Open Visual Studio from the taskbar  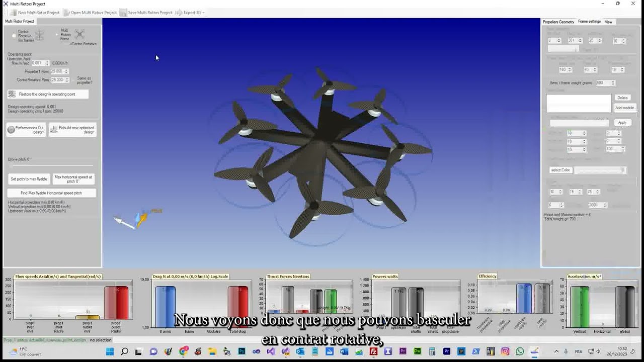coord(271,351)
